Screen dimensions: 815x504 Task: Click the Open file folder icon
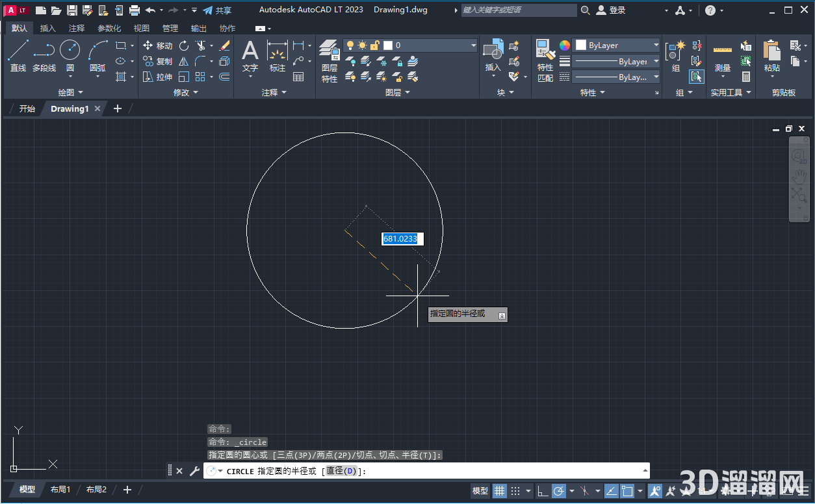click(x=57, y=10)
